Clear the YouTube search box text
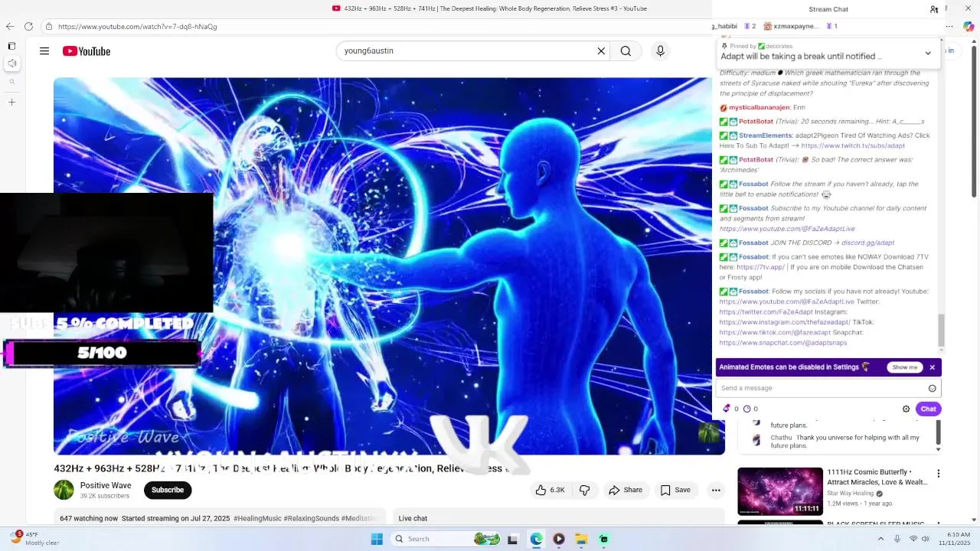The image size is (980, 551). coord(601,51)
